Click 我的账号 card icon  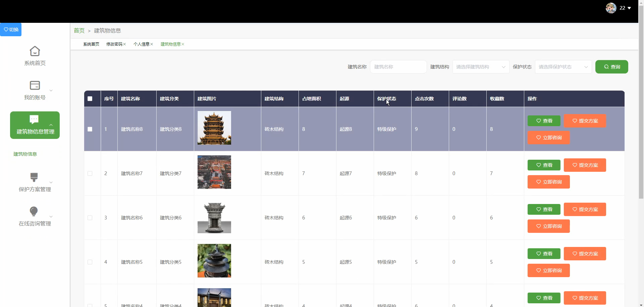[35, 85]
